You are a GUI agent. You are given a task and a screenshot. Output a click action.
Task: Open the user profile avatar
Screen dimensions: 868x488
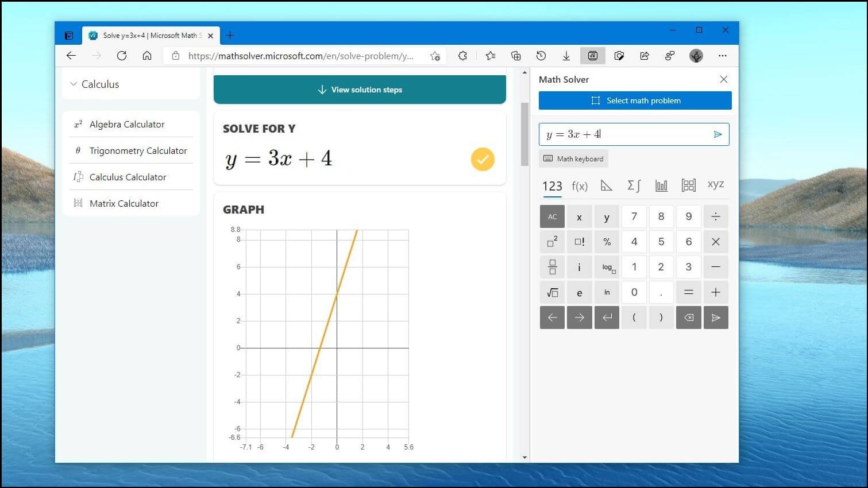pyautogui.click(x=696, y=56)
